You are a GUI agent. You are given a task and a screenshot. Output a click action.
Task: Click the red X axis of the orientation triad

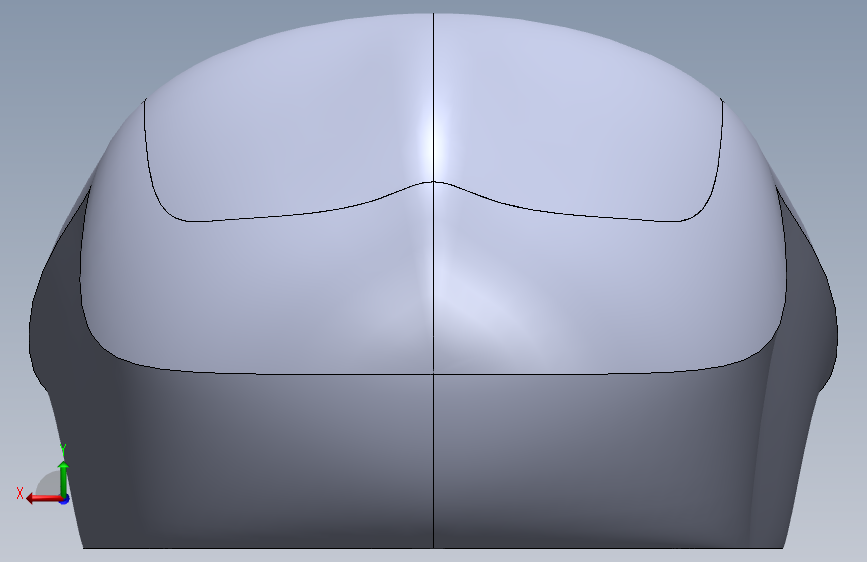(44, 499)
